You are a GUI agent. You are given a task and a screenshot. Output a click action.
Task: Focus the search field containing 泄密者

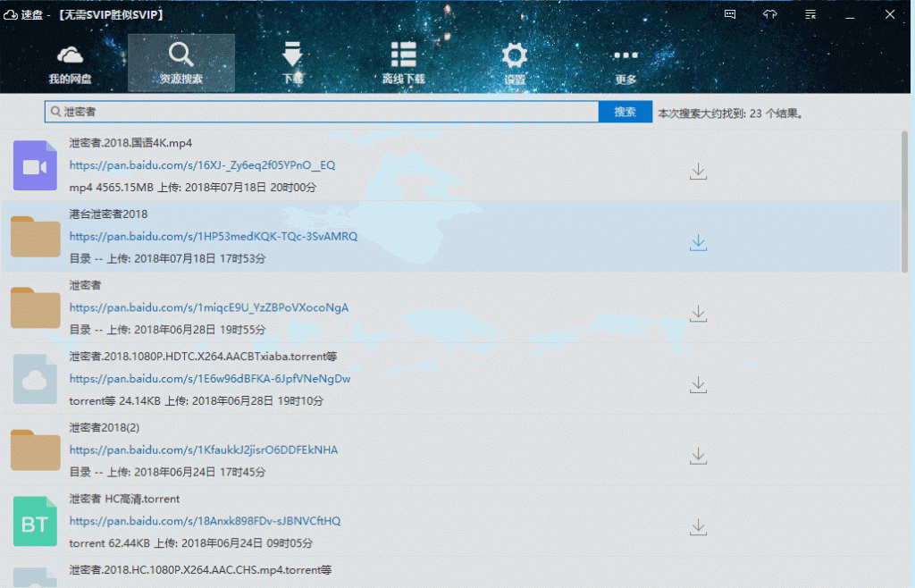click(322, 112)
